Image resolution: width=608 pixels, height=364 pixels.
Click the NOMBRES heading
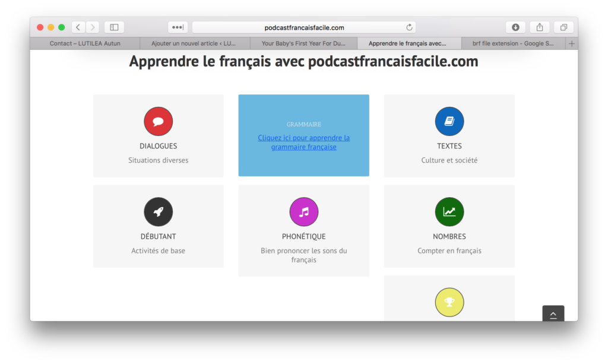tap(449, 236)
